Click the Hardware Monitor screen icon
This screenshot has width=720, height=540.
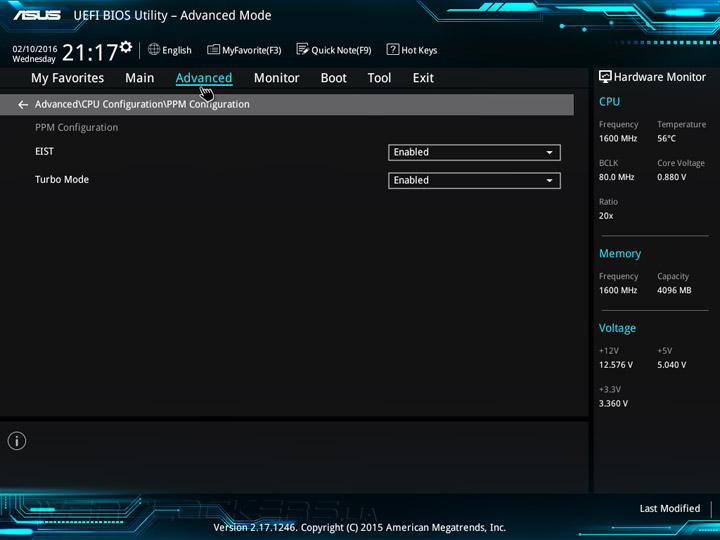coord(605,77)
